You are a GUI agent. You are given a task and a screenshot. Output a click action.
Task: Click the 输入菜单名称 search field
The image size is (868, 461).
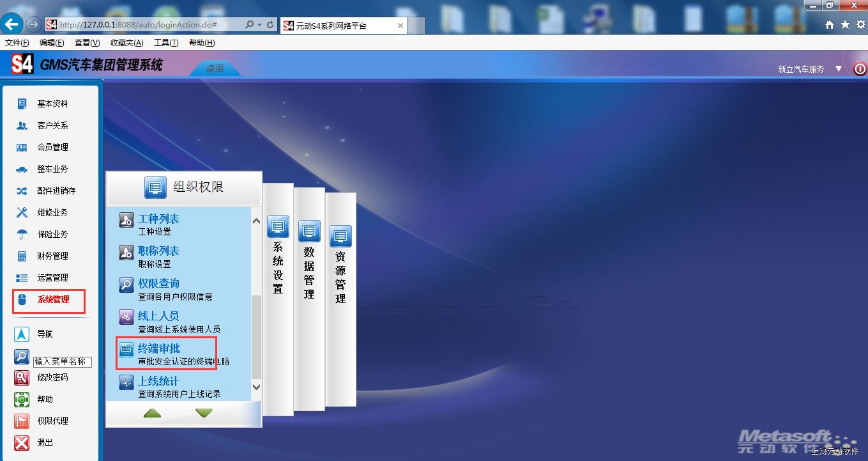62,362
